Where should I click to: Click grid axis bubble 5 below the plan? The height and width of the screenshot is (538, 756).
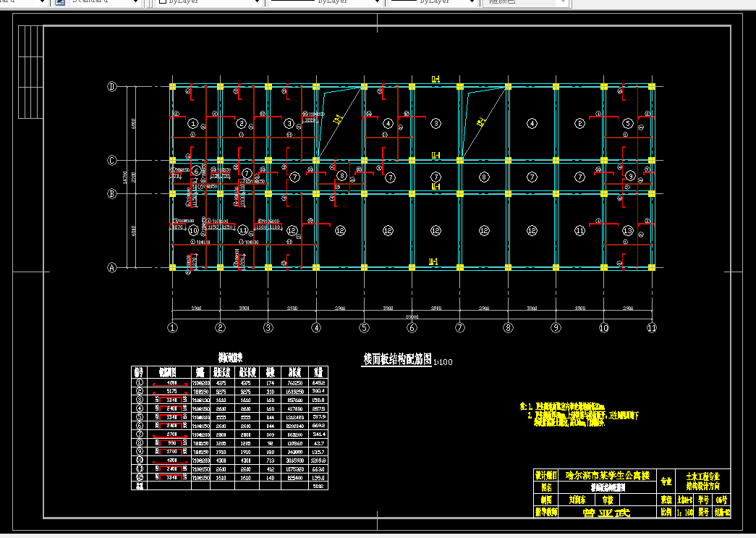pos(364,327)
